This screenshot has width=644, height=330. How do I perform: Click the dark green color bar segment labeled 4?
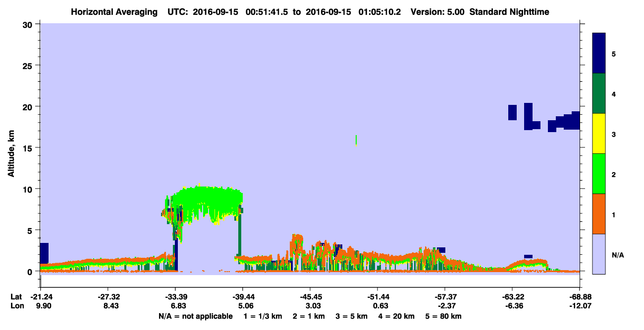[599, 94]
